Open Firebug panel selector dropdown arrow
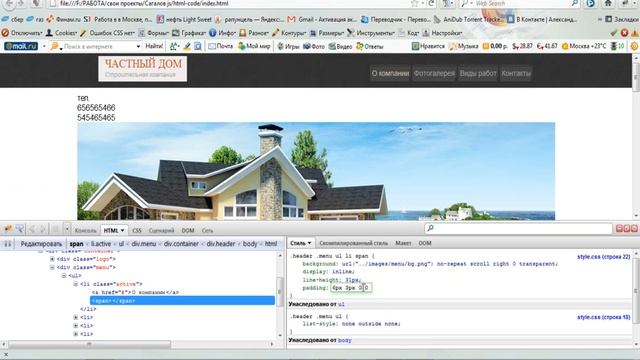 click(67, 229)
